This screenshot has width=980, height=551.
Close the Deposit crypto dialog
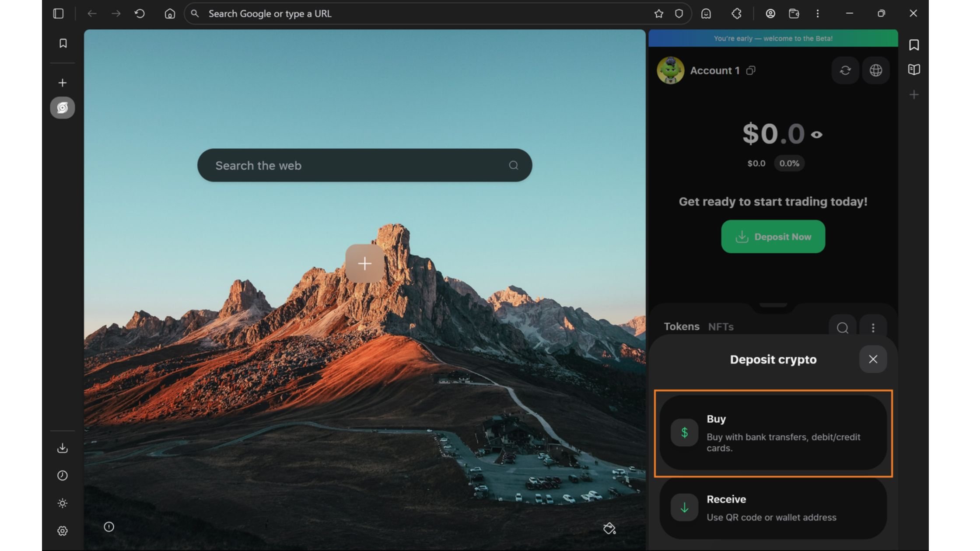873,359
